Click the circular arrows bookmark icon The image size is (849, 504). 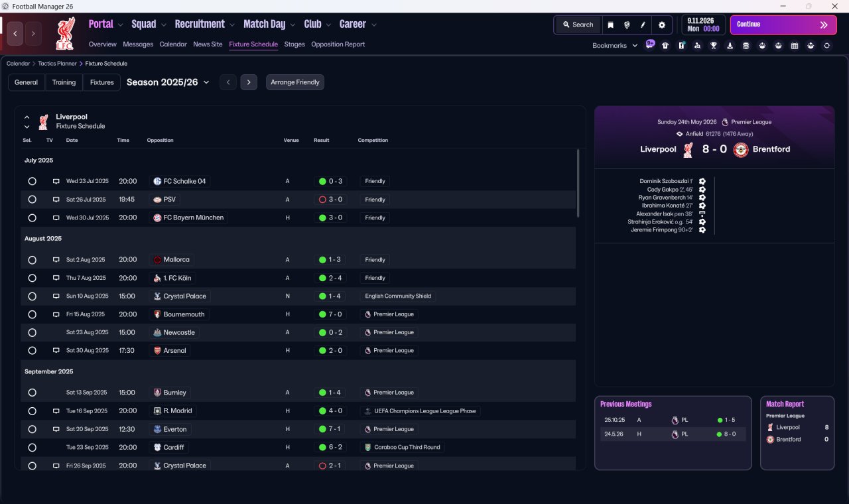click(826, 46)
